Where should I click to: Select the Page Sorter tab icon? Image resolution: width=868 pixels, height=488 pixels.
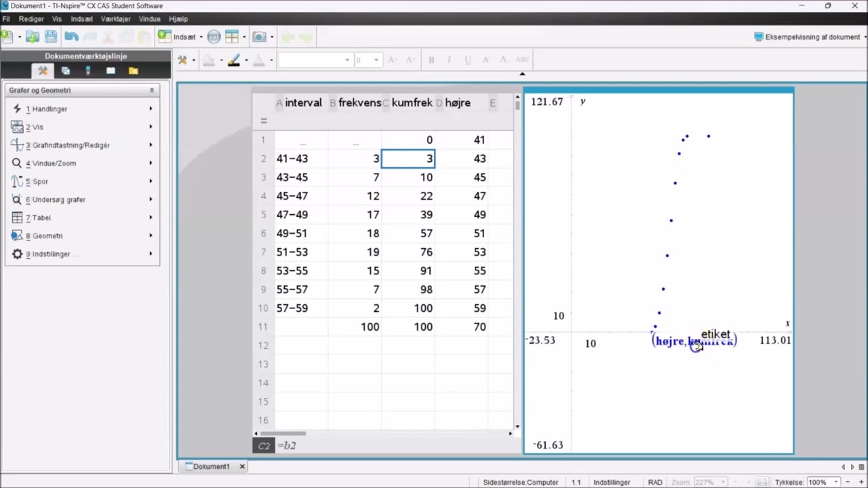(x=66, y=70)
